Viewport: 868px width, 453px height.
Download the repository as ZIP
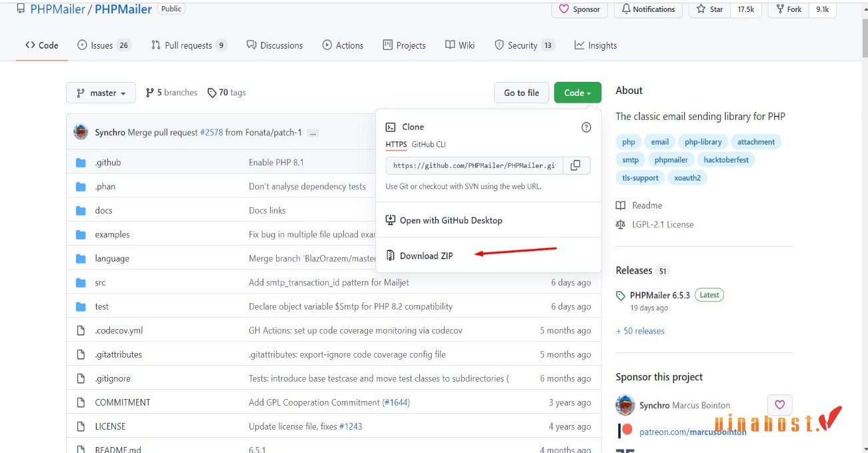point(427,255)
